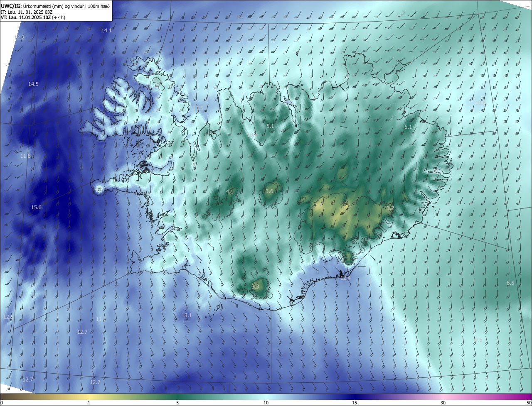Viewport: 532px width, 406px height.
Task: Click the 15.6 value label in the dark blue area
Action: coord(36,207)
